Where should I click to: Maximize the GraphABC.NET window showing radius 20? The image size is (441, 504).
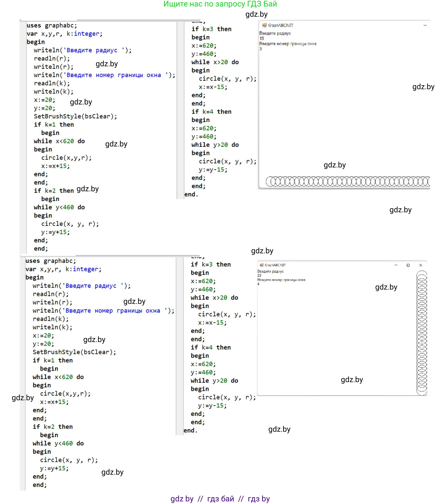click(x=408, y=265)
